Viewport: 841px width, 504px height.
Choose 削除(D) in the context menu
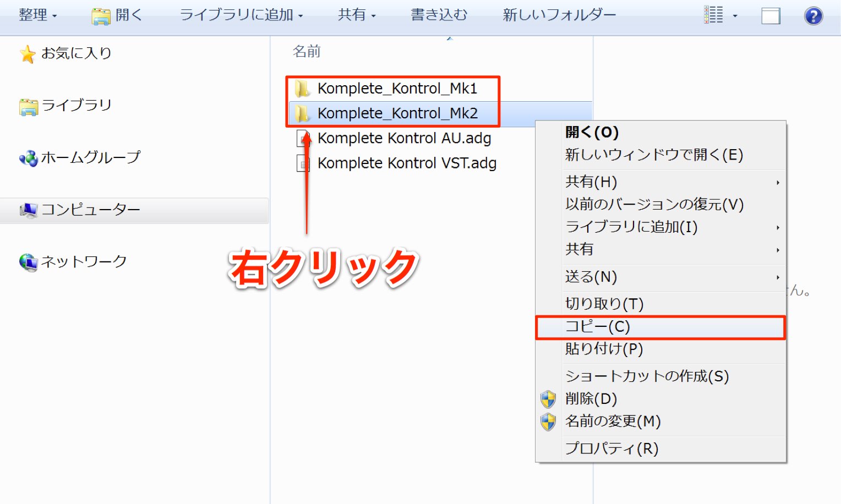pyautogui.click(x=660, y=399)
